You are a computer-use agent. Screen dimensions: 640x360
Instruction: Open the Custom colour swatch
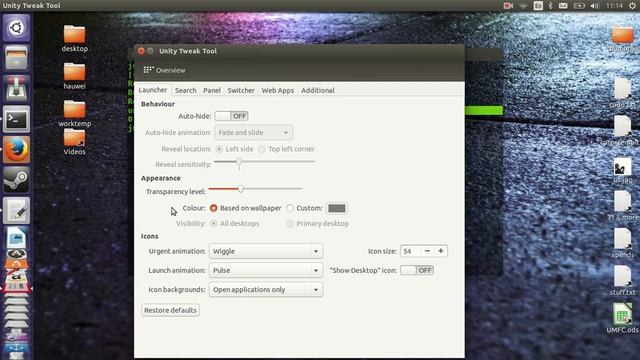pyautogui.click(x=337, y=208)
